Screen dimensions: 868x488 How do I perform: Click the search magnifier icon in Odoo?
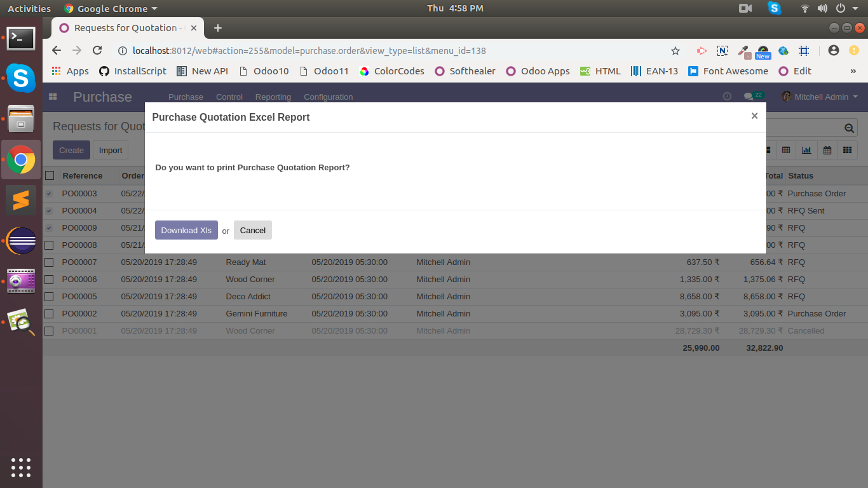(x=850, y=128)
